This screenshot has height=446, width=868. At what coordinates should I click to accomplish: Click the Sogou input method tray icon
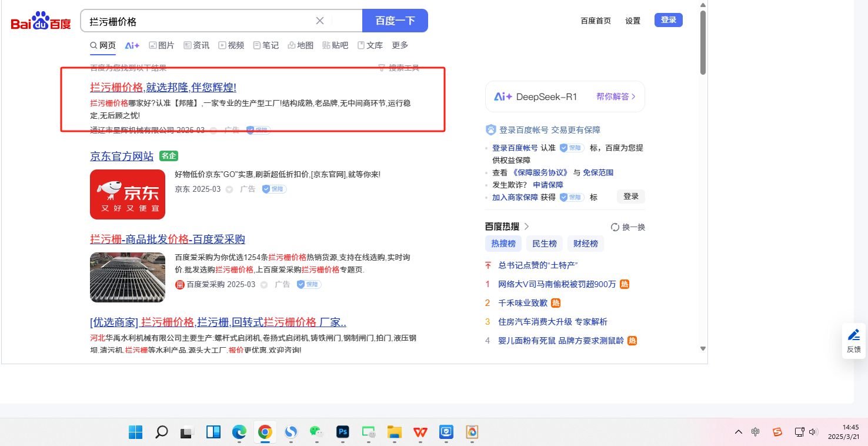pyautogui.click(x=777, y=432)
